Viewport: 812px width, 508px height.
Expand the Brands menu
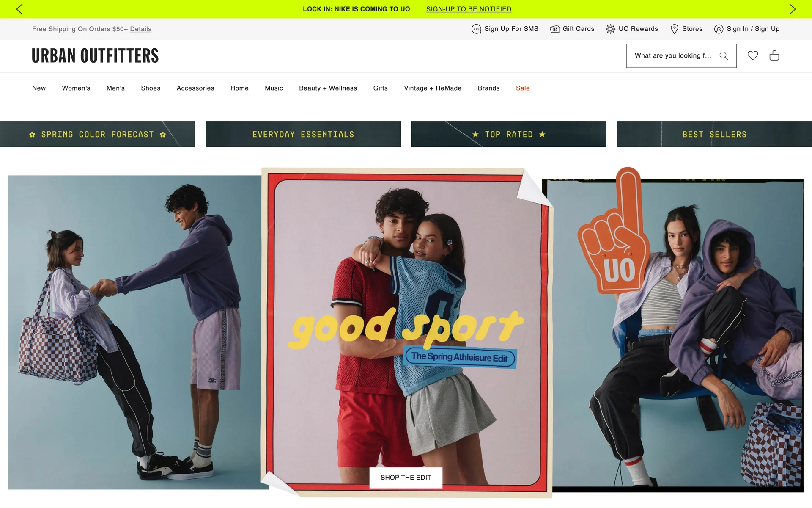pos(488,88)
